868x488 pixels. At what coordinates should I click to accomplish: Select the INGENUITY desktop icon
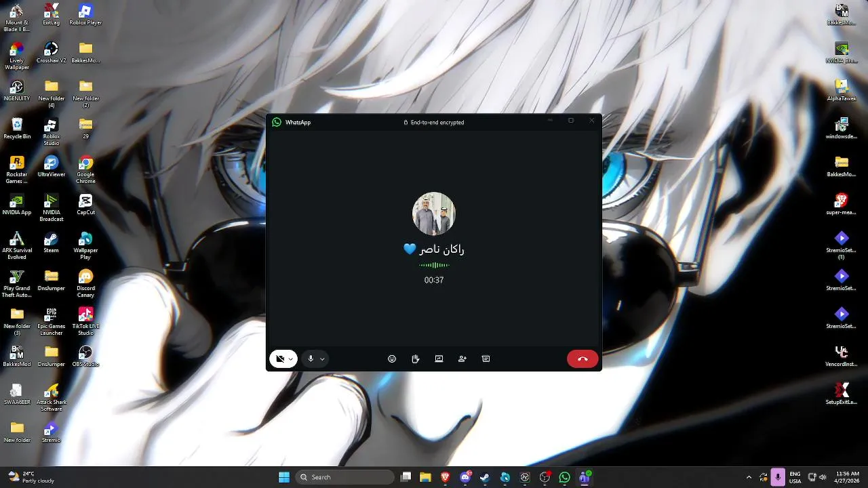[x=16, y=90]
